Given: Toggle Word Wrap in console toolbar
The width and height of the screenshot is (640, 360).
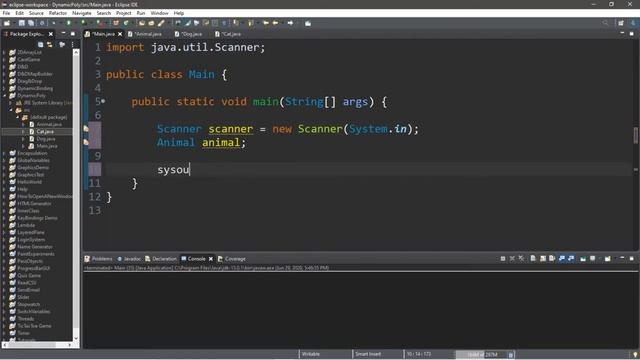Looking at the screenshot, I should tap(552, 258).
